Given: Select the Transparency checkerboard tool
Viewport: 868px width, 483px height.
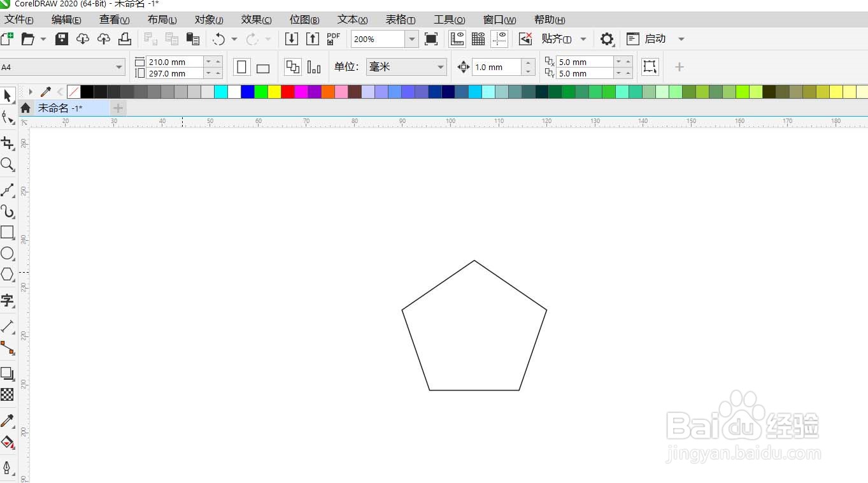Looking at the screenshot, I should tap(8, 394).
